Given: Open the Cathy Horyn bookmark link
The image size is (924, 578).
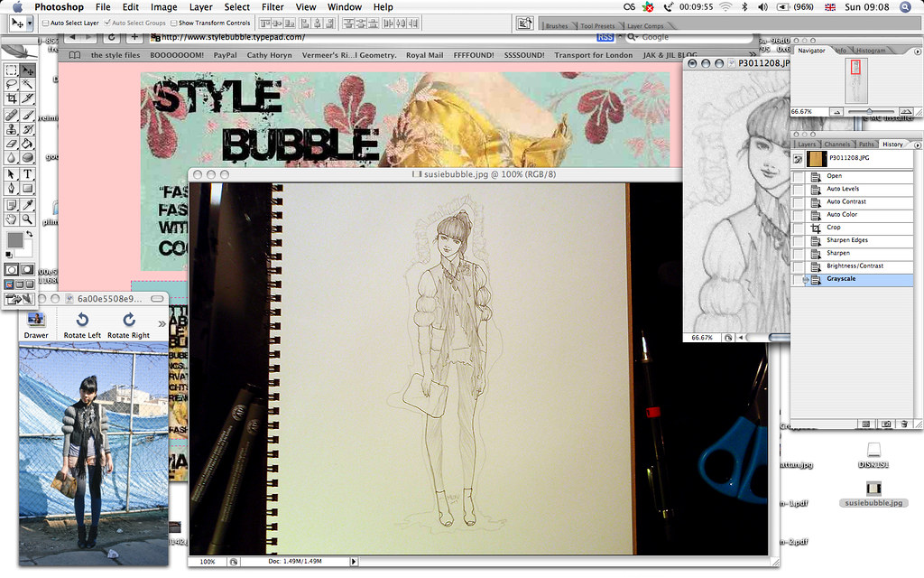Looking at the screenshot, I should (269, 55).
